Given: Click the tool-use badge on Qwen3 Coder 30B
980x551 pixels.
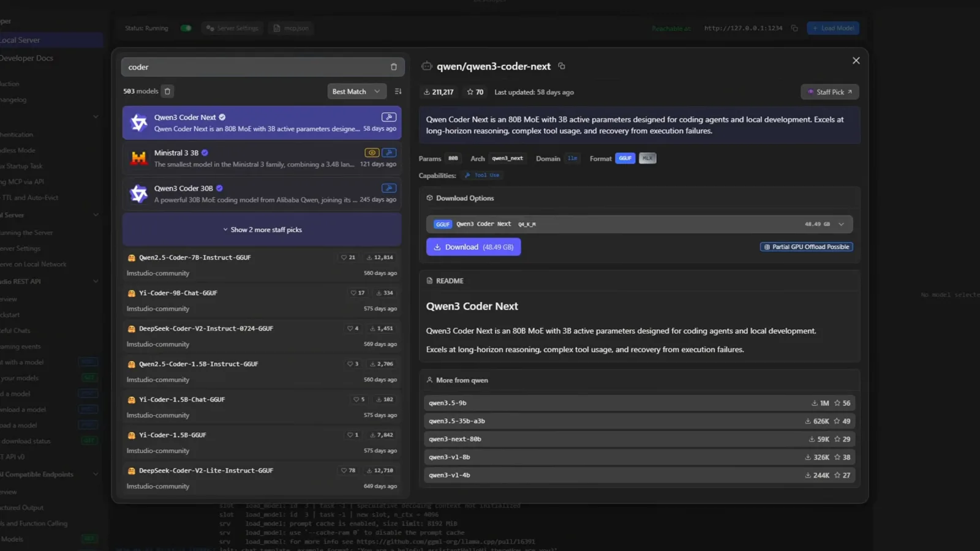Looking at the screenshot, I should click(389, 188).
